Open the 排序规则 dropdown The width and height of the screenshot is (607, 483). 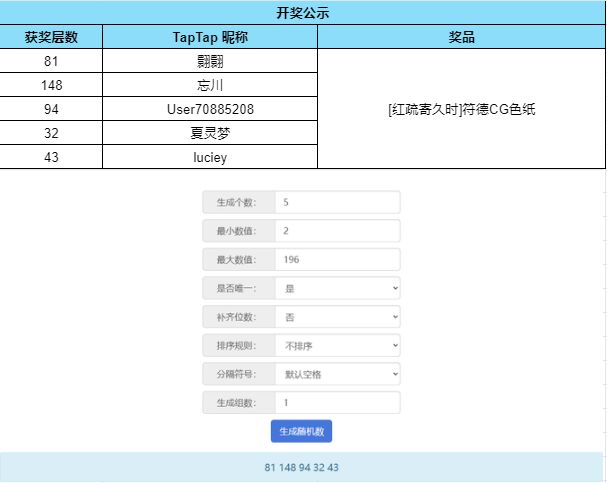tap(338, 346)
